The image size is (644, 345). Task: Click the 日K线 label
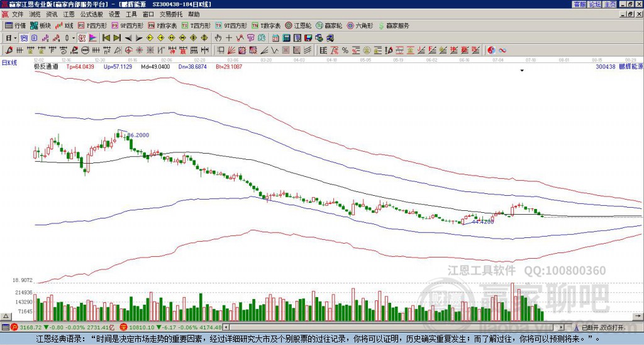pyautogui.click(x=9, y=63)
